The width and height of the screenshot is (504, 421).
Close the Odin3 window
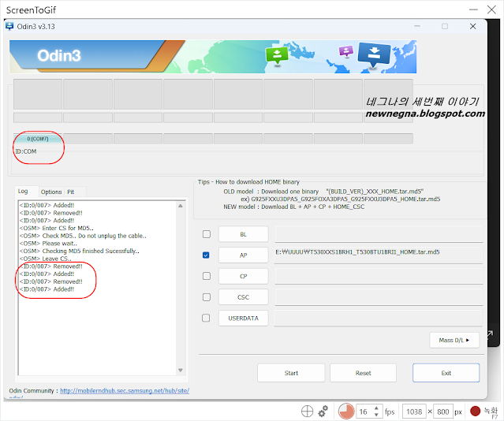pos(472,26)
